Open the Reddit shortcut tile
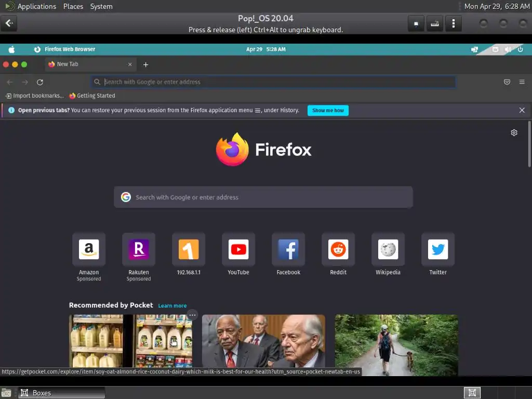The height and width of the screenshot is (399, 532). point(338,249)
